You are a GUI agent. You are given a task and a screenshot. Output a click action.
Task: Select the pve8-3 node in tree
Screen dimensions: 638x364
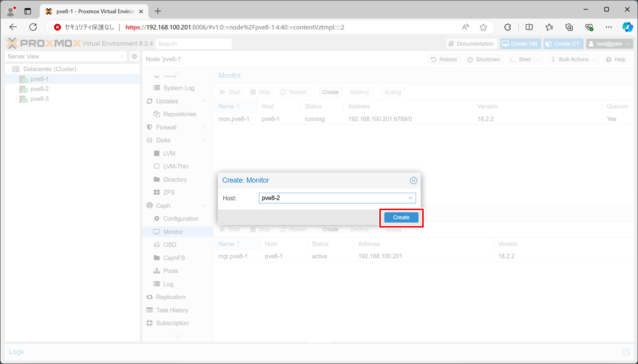click(x=39, y=99)
